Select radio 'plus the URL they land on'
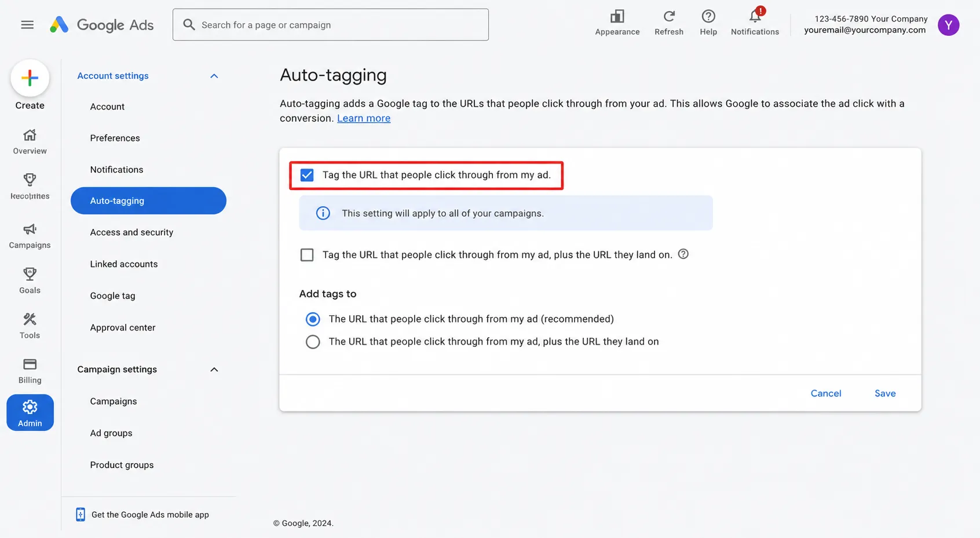 click(x=313, y=342)
